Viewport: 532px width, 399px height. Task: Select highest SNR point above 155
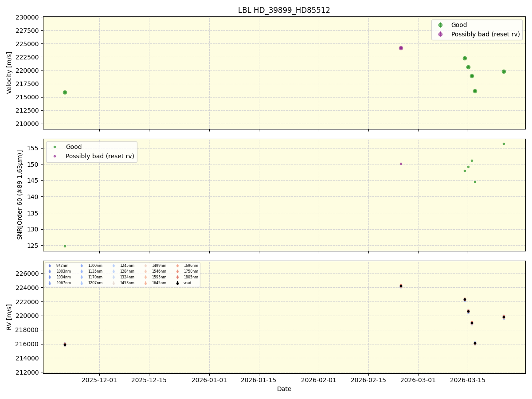click(504, 144)
